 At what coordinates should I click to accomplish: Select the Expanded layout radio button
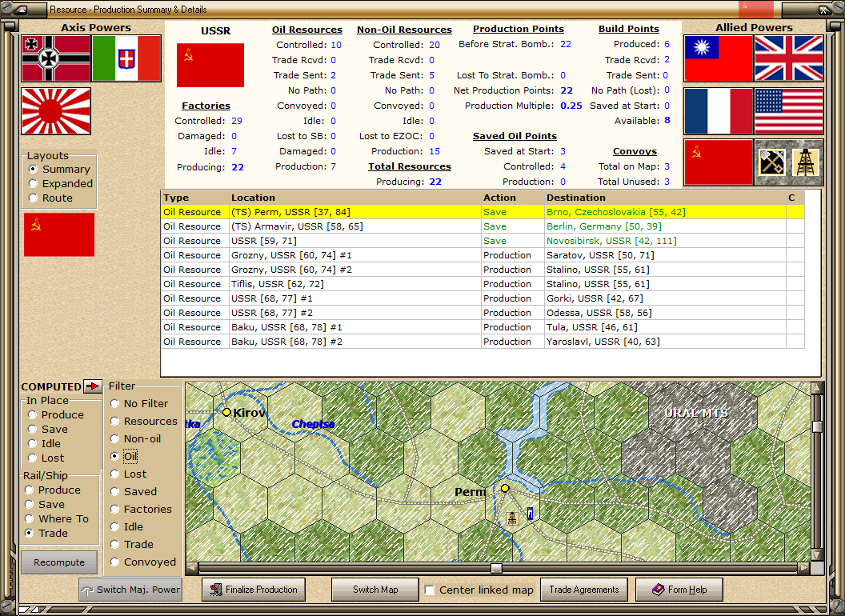click(x=33, y=184)
